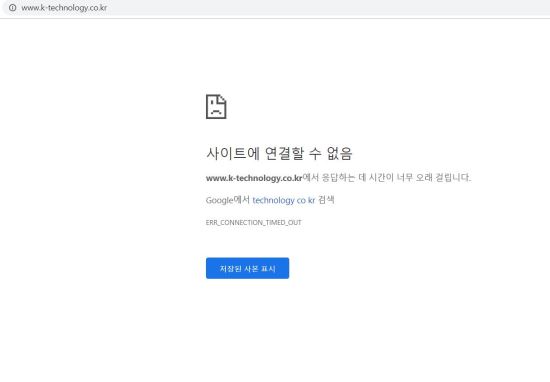This screenshot has width=550, height=382.
Task: Click the "저장된 사본 표시" blue button
Action: [x=248, y=268]
